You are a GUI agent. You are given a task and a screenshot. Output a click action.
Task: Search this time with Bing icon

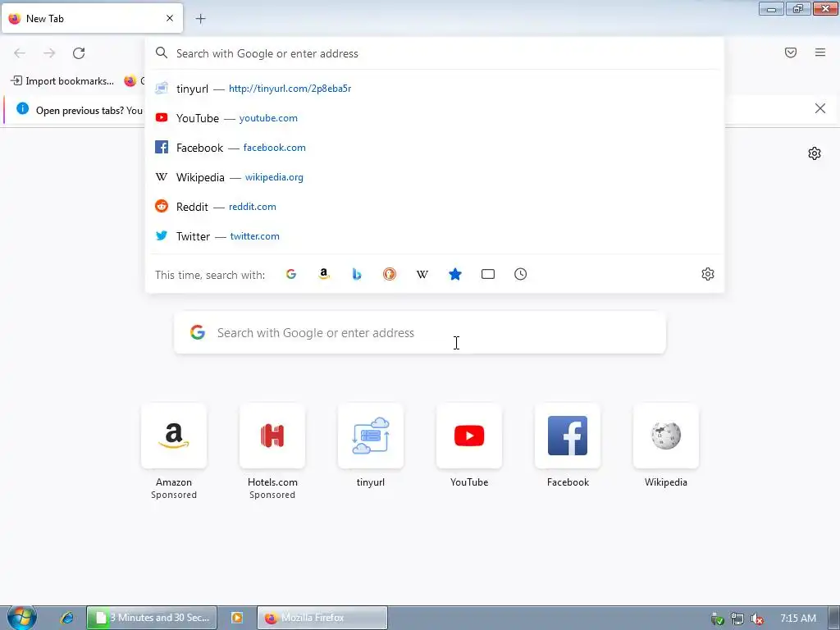(357, 274)
